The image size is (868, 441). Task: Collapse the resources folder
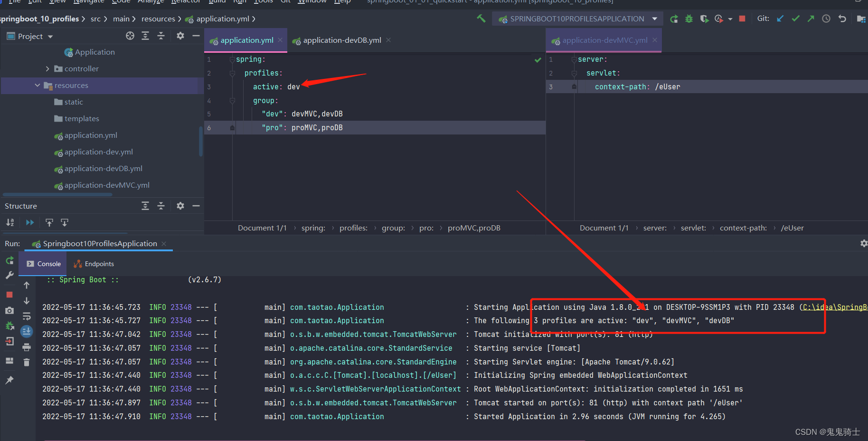click(38, 86)
